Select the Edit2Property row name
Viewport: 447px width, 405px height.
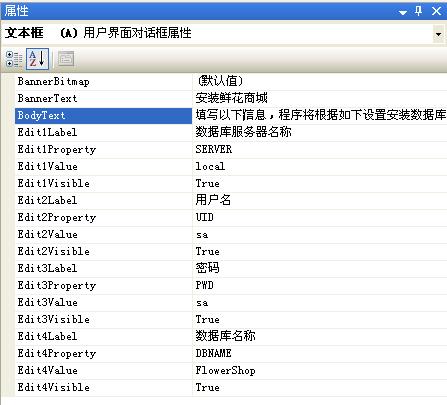103,217
